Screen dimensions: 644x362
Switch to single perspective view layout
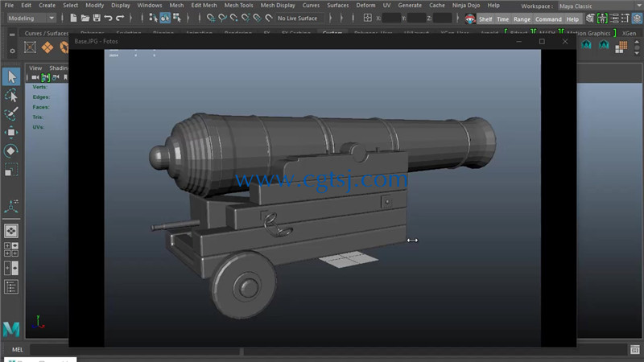[x=11, y=231]
